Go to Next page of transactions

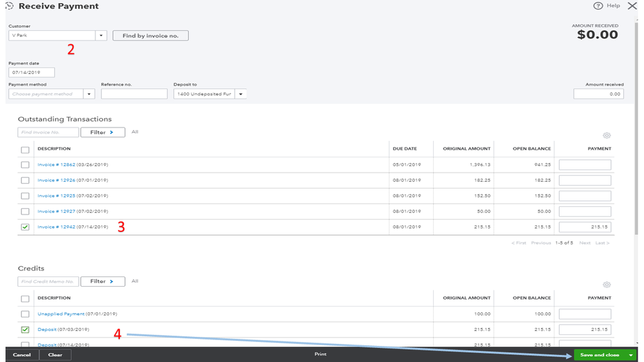(585, 243)
